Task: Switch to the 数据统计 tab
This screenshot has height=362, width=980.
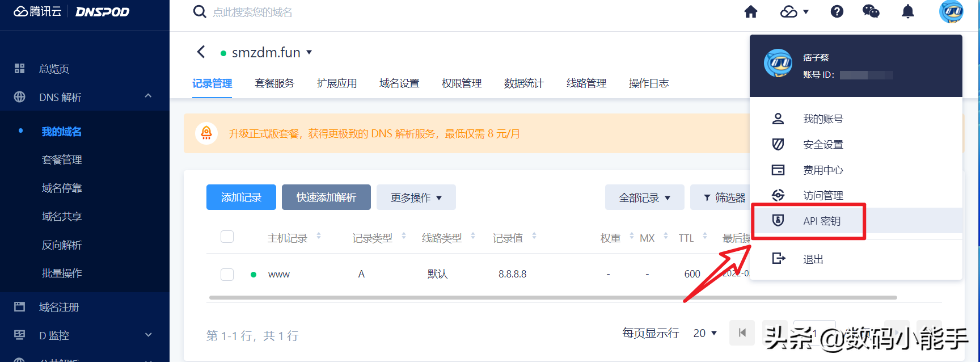Action: click(524, 83)
